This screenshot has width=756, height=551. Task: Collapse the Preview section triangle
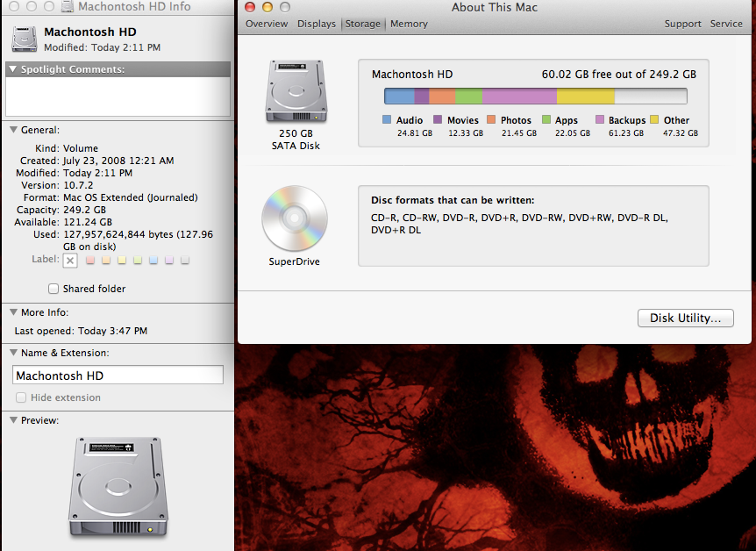tap(13, 420)
